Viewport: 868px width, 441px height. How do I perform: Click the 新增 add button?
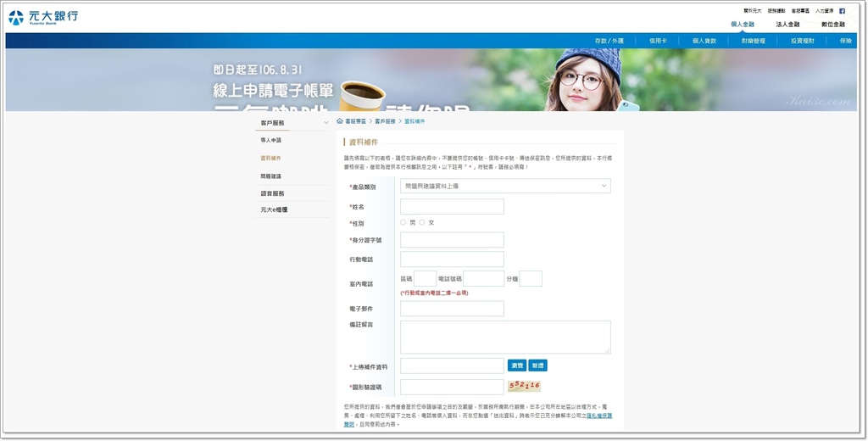pos(537,366)
